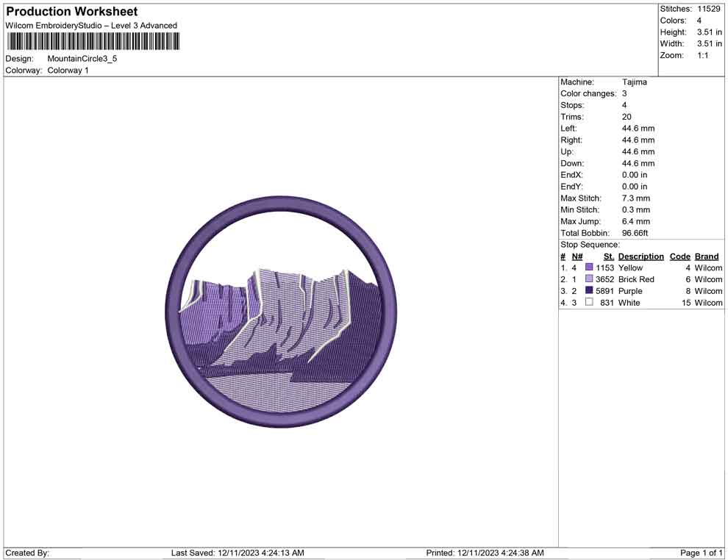Click the Down extent value 44.6 mm

click(638, 163)
